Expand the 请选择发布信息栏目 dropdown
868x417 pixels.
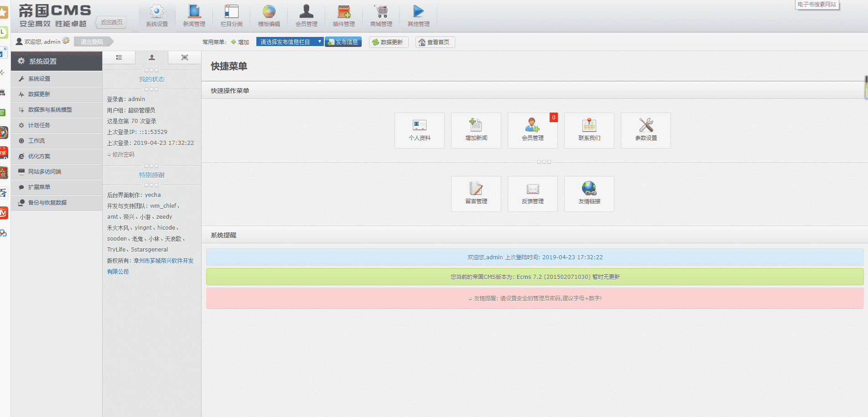click(x=290, y=42)
